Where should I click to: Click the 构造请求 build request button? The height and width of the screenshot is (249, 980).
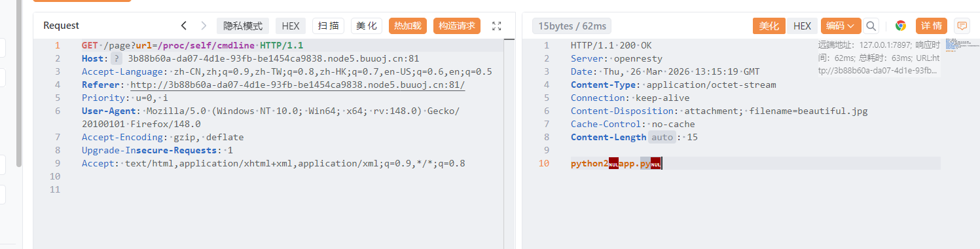tap(457, 26)
